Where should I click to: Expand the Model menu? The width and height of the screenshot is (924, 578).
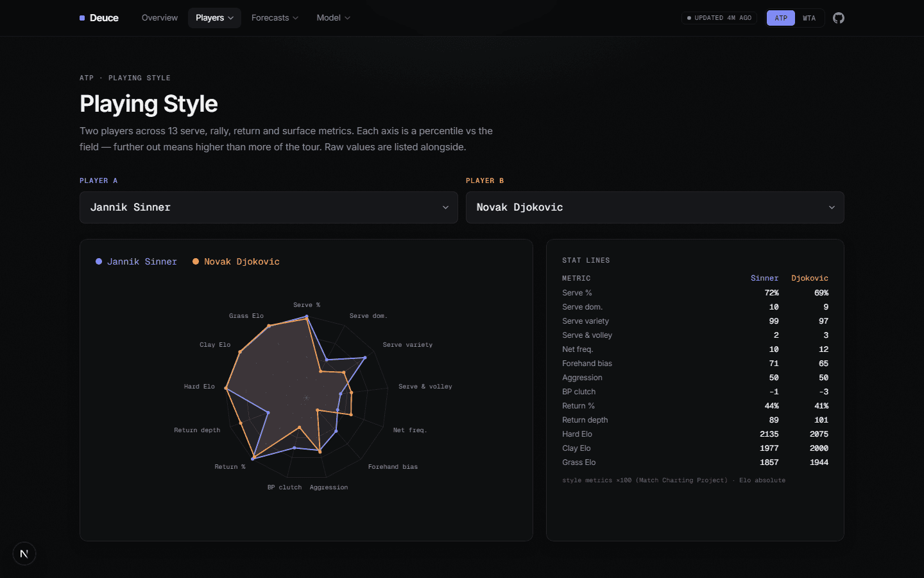pos(333,18)
